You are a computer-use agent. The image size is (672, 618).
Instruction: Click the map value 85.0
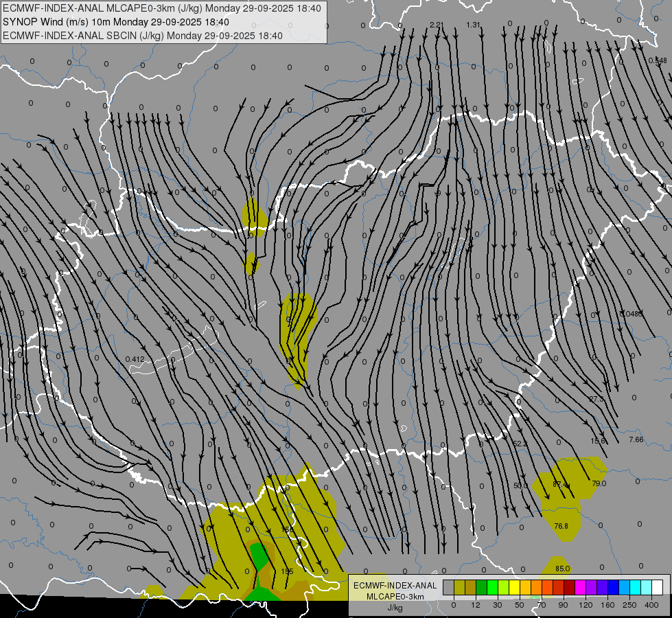(x=563, y=569)
